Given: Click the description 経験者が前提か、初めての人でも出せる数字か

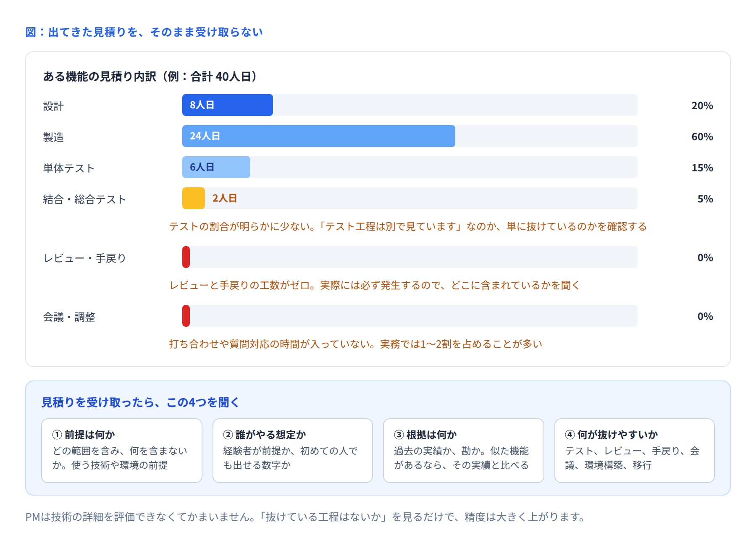Looking at the screenshot, I should click(290, 458).
